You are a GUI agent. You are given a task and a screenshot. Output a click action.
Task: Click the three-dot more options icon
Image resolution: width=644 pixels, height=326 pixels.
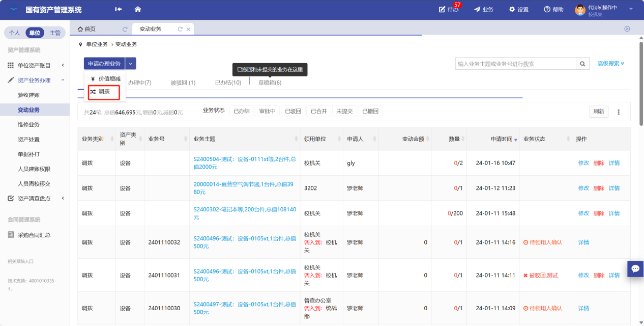point(619,112)
